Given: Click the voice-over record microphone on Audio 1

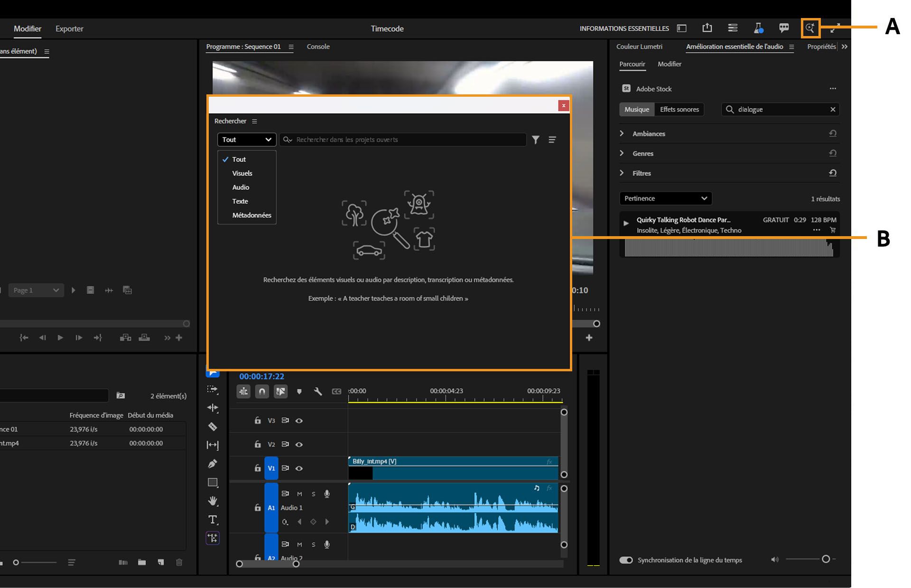Looking at the screenshot, I should (x=327, y=494).
